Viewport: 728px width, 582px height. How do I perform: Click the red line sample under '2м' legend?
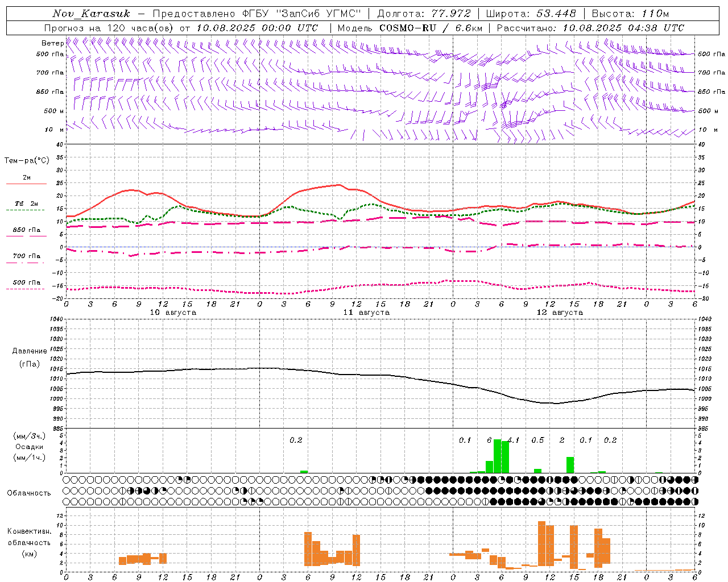[x=26, y=184]
